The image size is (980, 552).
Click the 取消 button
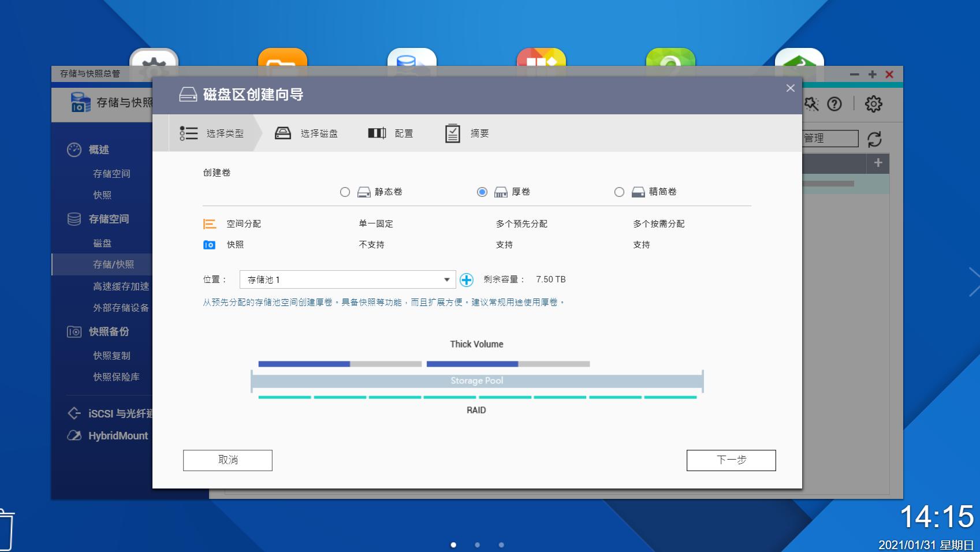227,460
